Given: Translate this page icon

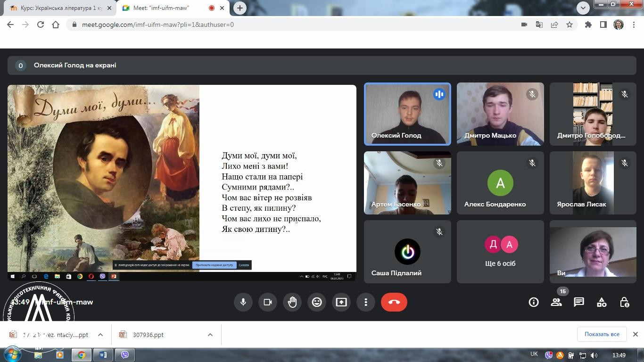Looking at the screenshot, I should [x=539, y=25].
